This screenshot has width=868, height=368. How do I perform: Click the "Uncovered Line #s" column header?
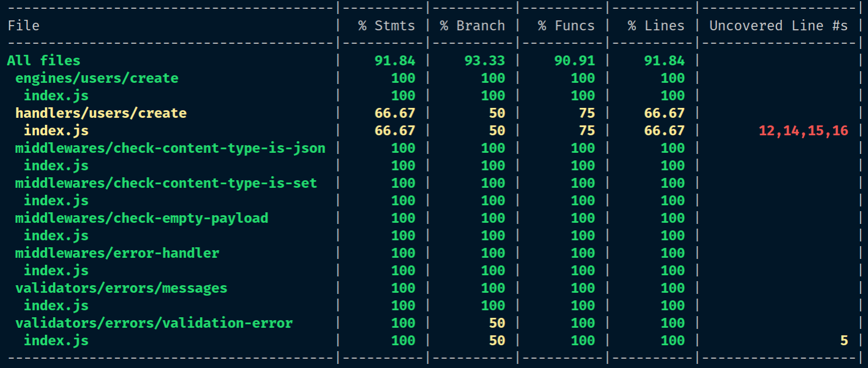(x=778, y=26)
